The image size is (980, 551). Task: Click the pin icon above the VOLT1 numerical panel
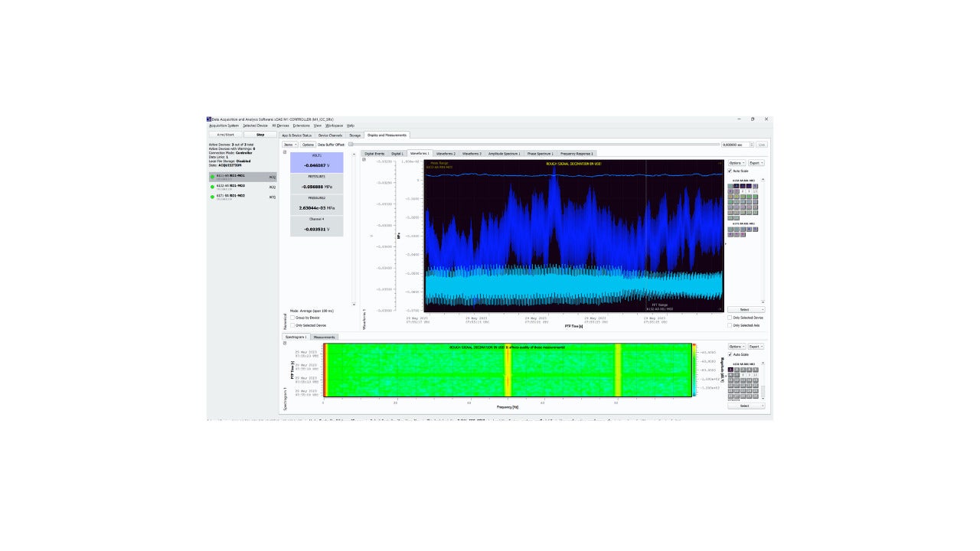click(283, 152)
